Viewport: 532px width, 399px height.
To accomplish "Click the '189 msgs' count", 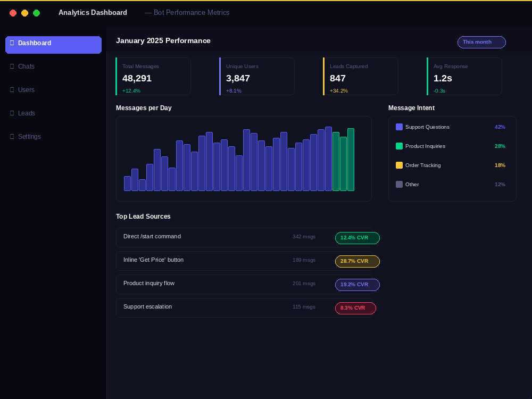I will 304,260.
